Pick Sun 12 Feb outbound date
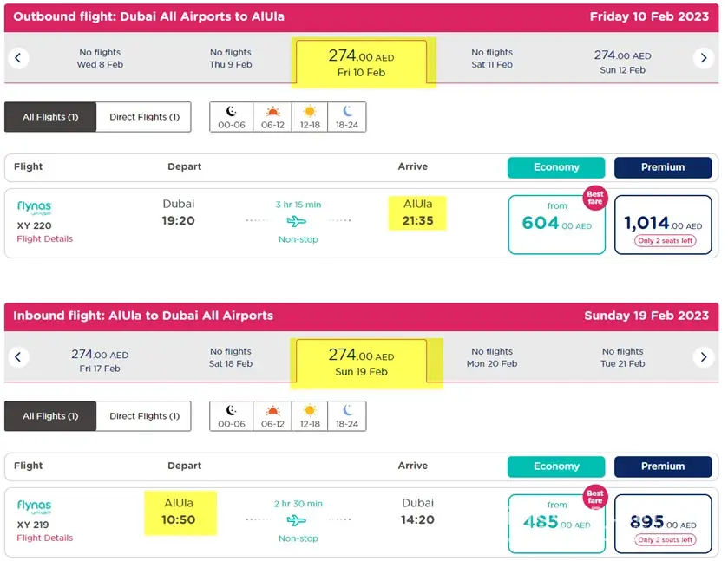This screenshot has width=728, height=561. 622,62
